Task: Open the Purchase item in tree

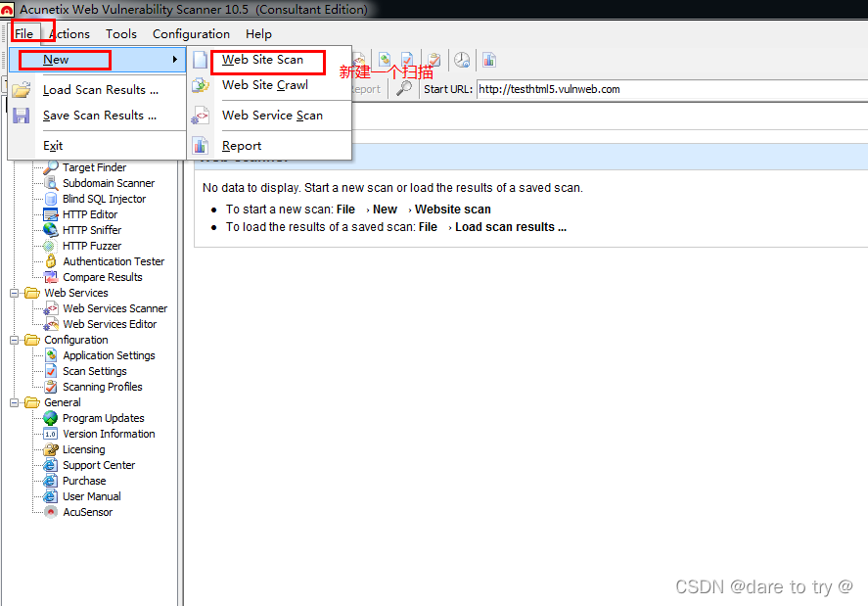Action: pos(84,481)
